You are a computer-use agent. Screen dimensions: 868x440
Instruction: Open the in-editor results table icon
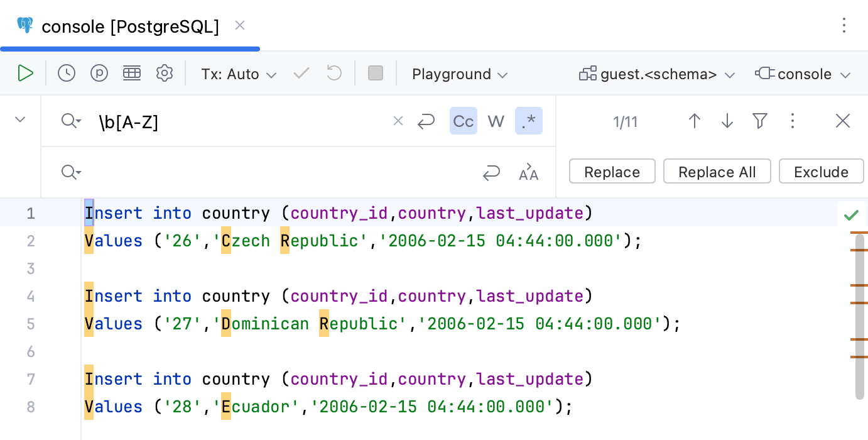point(132,74)
